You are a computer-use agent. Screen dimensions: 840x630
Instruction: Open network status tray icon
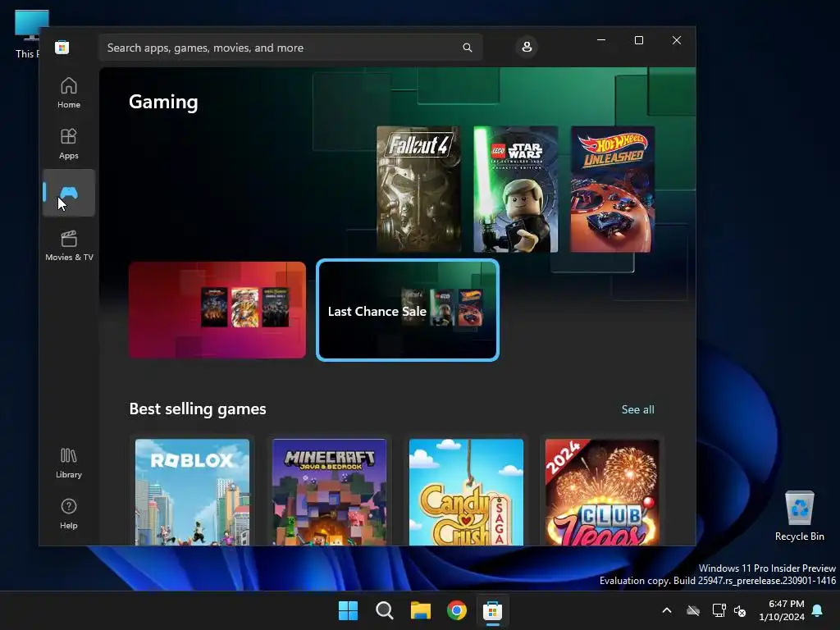coord(719,610)
